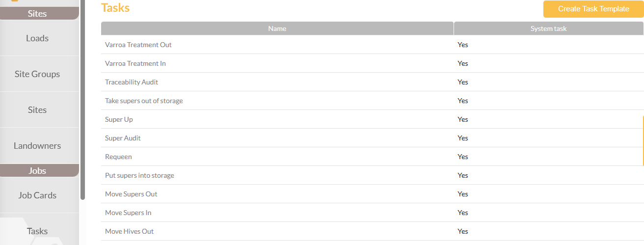Screen dimensions: 644x245
Task: Click the Move Supers Out task
Action: pos(131,194)
